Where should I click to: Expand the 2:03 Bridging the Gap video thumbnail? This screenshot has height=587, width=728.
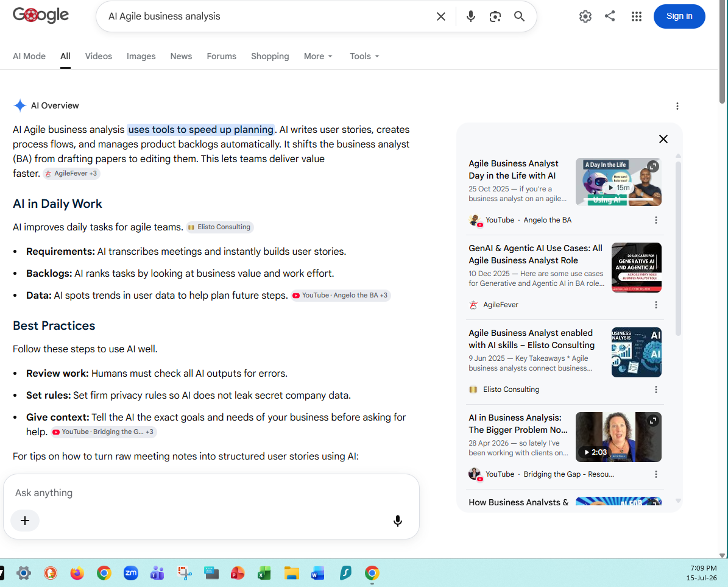coord(653,421)
